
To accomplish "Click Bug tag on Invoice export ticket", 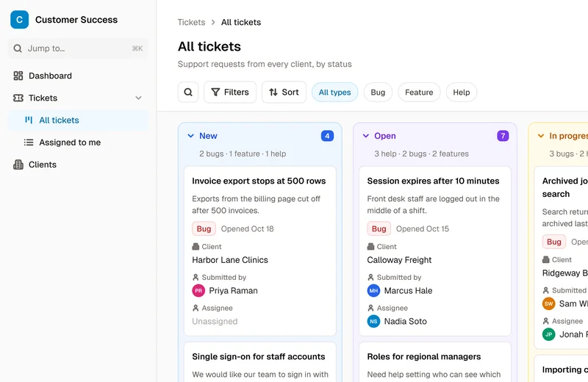I will [x=204, y=228].
